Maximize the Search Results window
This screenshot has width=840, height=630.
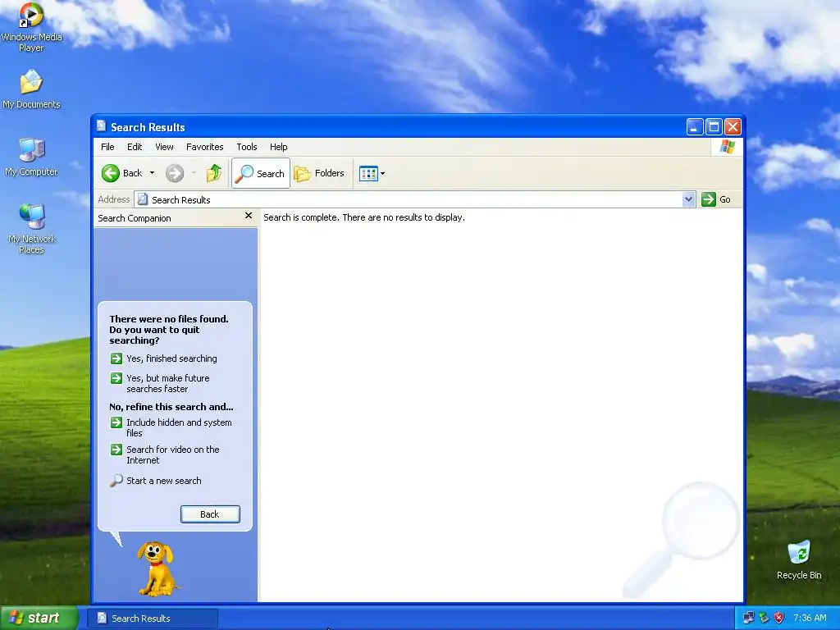(x=714, y=127)
